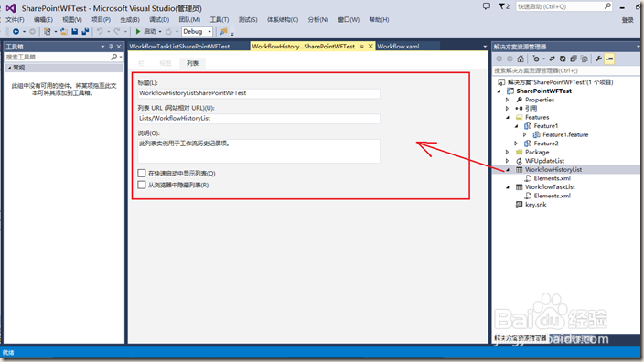This screenshot has height=362, width=644.
Task: Collapse the Features folder node
Action: [x=508, y=117]
